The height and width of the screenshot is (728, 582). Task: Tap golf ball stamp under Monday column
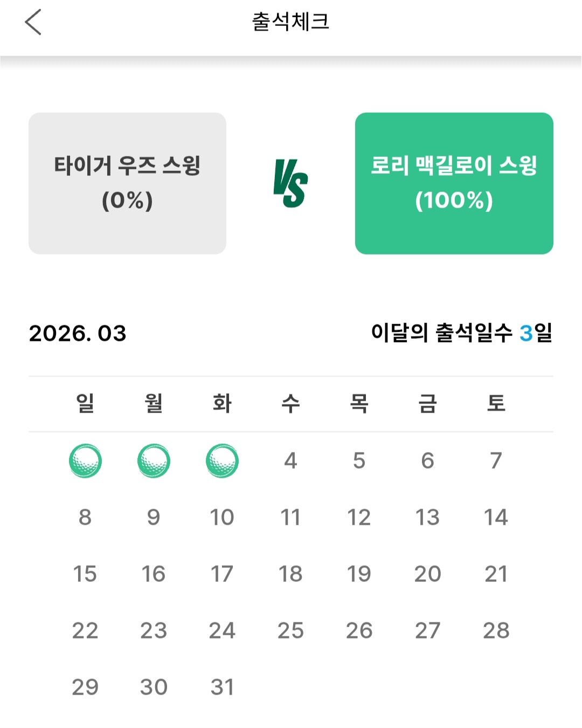pos(154,461)
